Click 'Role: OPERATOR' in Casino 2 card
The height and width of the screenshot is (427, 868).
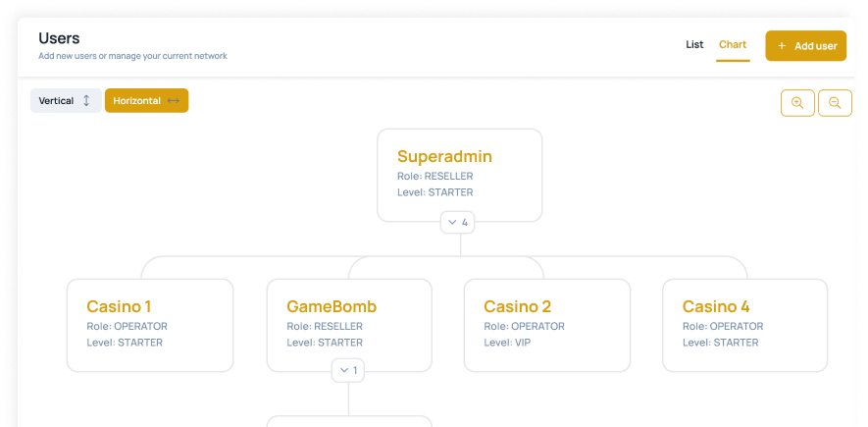tap(524, 326)
